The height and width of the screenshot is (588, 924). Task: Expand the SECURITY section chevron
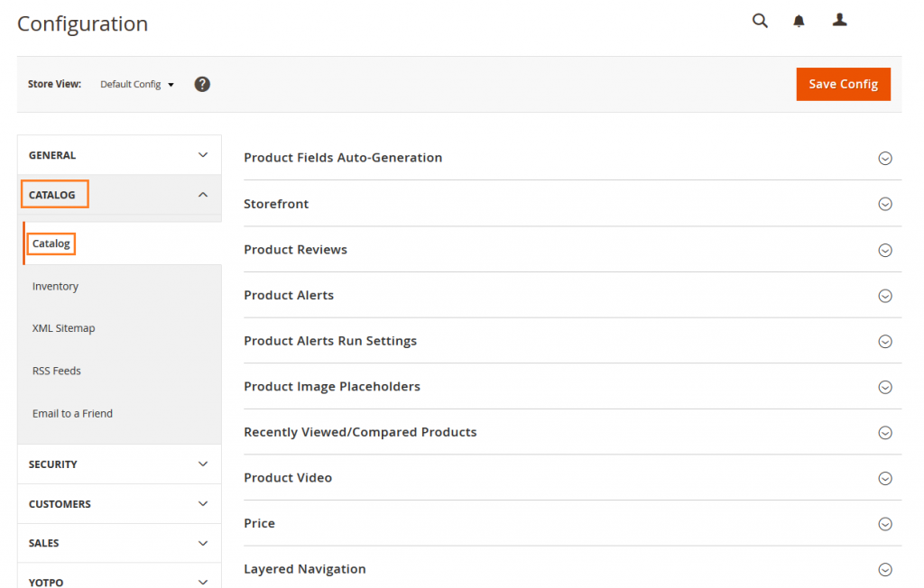pos(203,464)
